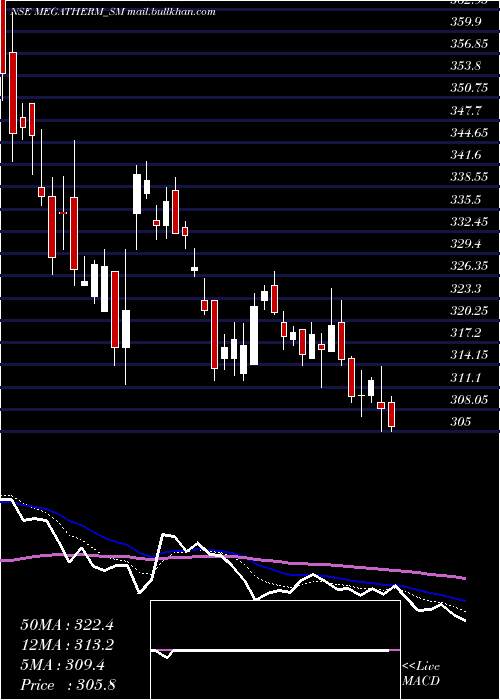The width and height of the screenshot is (500, 700).
Task: Select the 344.65 price axis label
Action: coord(468,132)
